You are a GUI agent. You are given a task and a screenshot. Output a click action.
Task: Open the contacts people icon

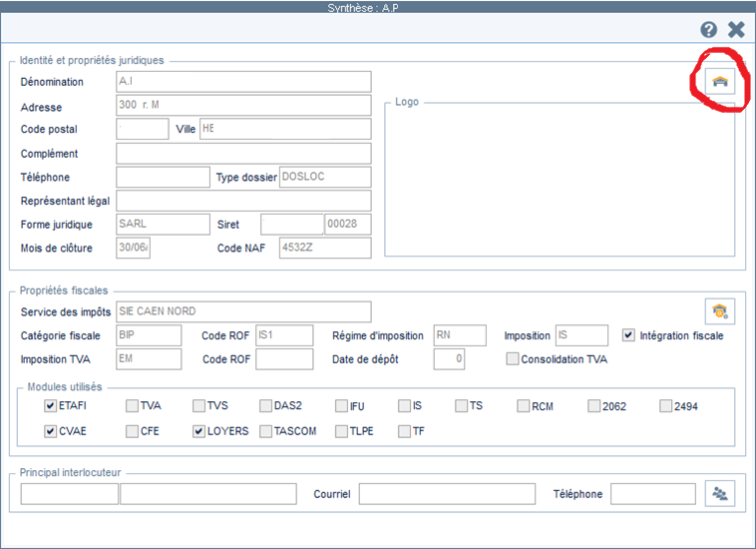[720, 493]
